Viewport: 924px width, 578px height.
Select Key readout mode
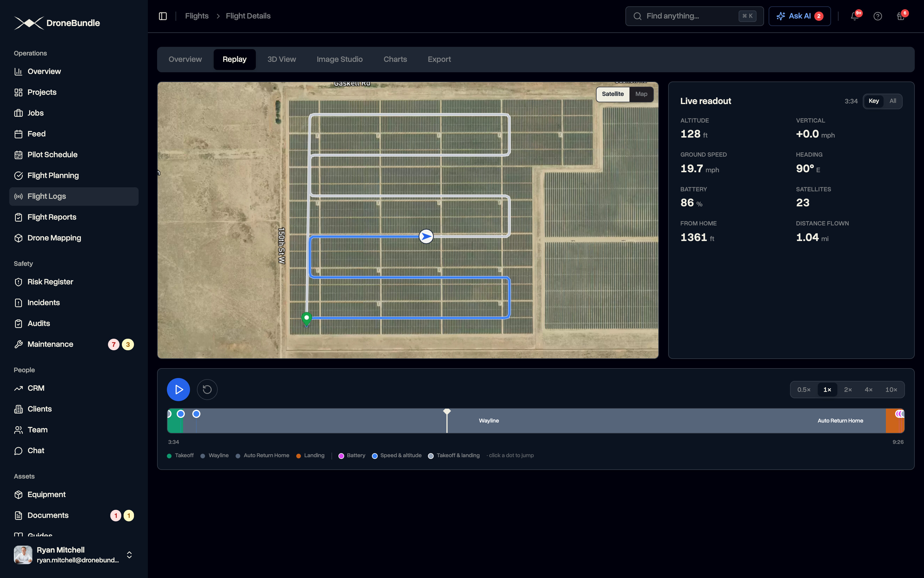pyautogui.click(x=873, y=101)
